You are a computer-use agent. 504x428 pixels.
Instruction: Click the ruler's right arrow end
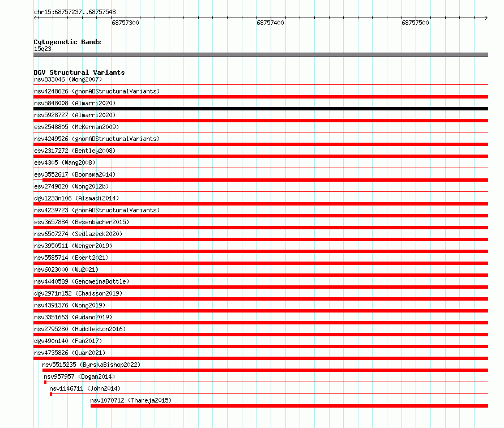[x=486, y=18]
